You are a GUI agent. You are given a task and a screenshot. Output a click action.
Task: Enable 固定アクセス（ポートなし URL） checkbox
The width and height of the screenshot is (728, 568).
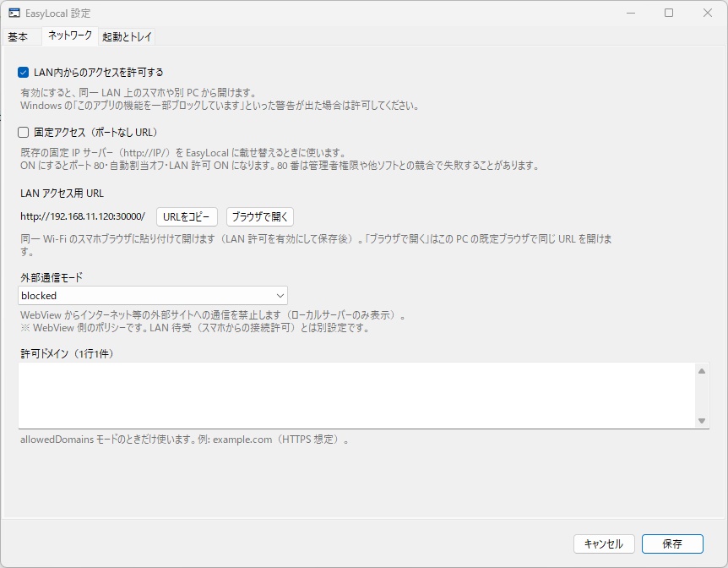[23, 133]
